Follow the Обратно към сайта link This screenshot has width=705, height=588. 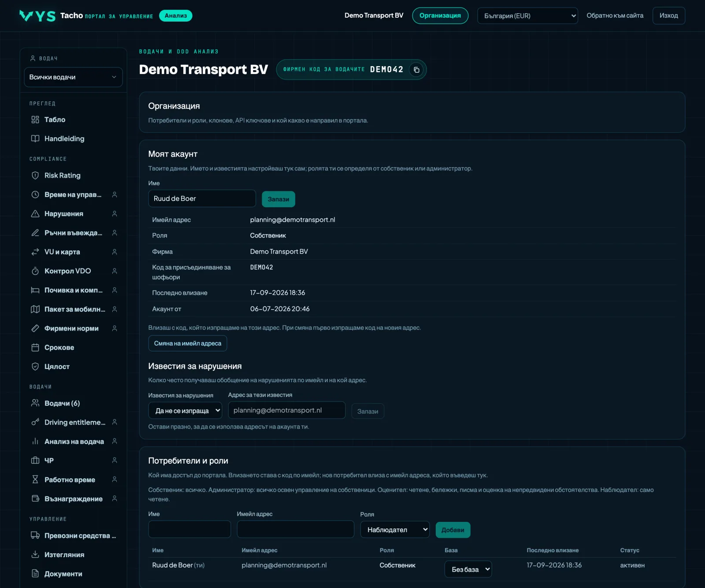pyautogui.click(x=615, y=15)
